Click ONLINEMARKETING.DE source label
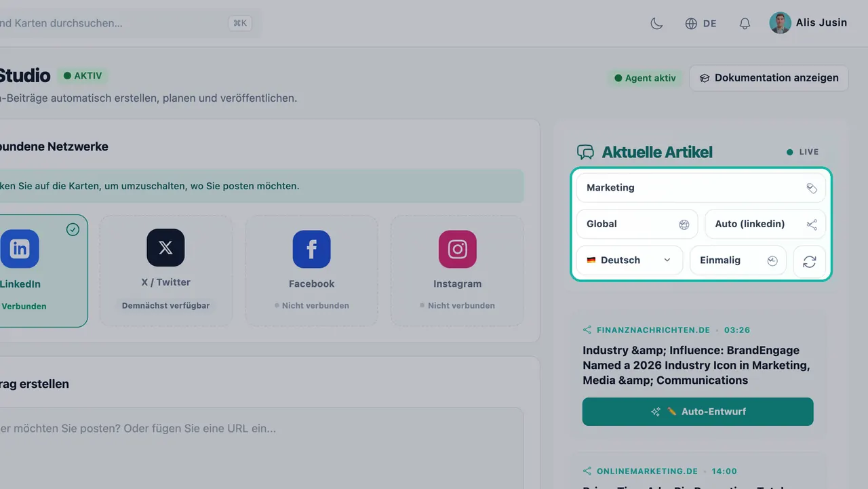Screen dimensions: 868x489 pos(647,471)
